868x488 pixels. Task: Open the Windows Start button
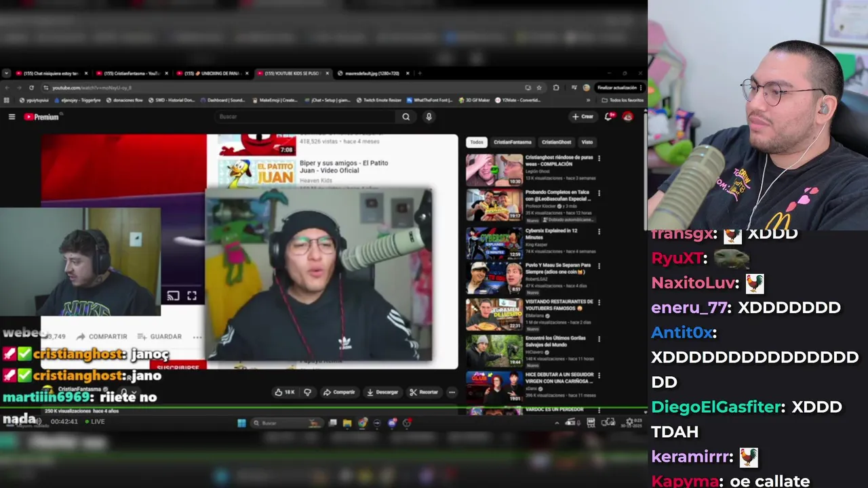click(241, 423)
